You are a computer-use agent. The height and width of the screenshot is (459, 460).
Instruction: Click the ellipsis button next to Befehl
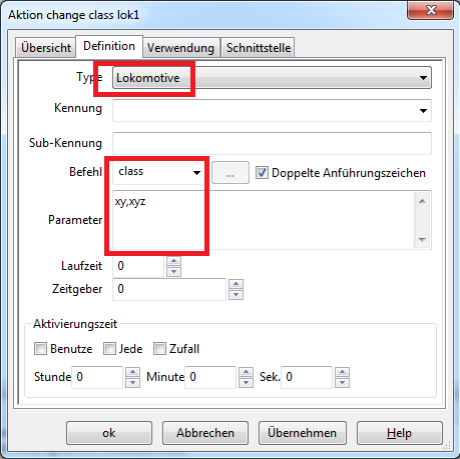230,173
